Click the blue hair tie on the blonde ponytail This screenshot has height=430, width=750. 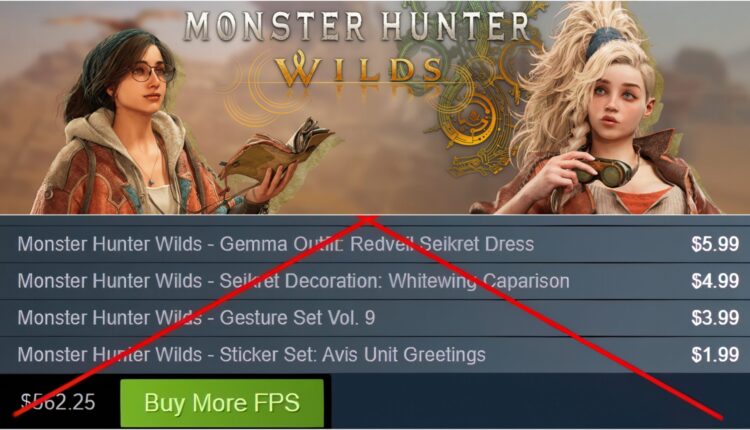point(604,41)
